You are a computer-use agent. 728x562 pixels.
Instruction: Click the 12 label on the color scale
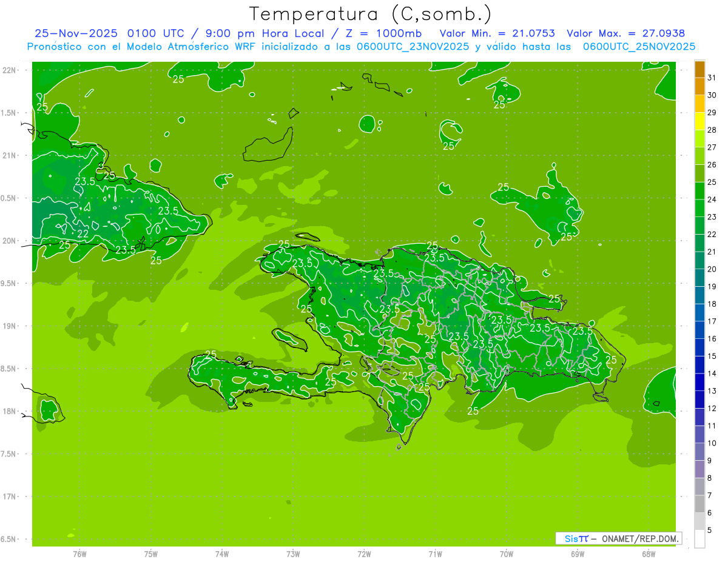coord(712,409)
